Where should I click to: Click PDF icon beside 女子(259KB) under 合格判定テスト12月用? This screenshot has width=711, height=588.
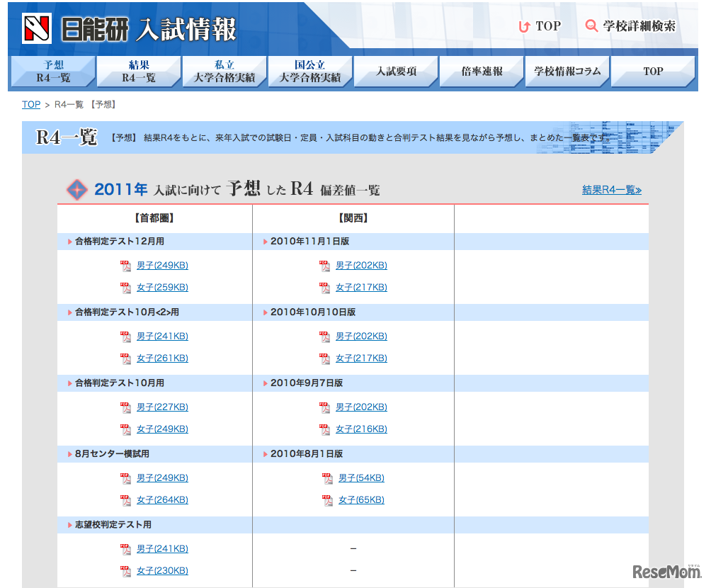tap(125, 287)
